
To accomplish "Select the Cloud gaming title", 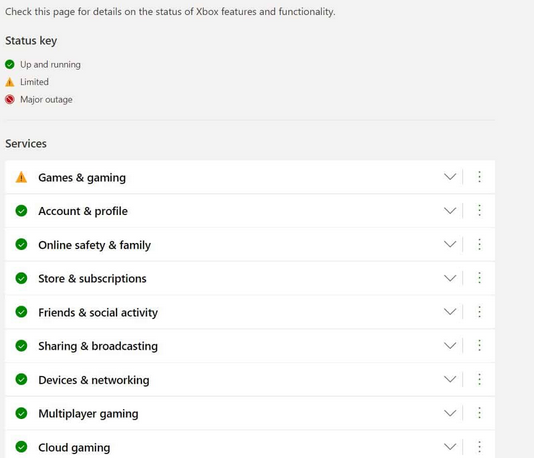I will 74,447.
